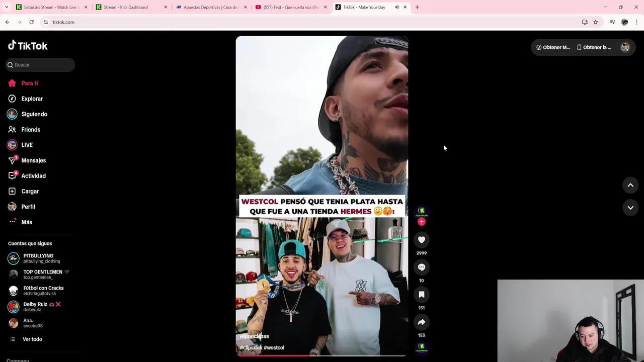Click the #clipskick hashtag
This screenshot has width=644, height=362.
click(x=251, y=347)
